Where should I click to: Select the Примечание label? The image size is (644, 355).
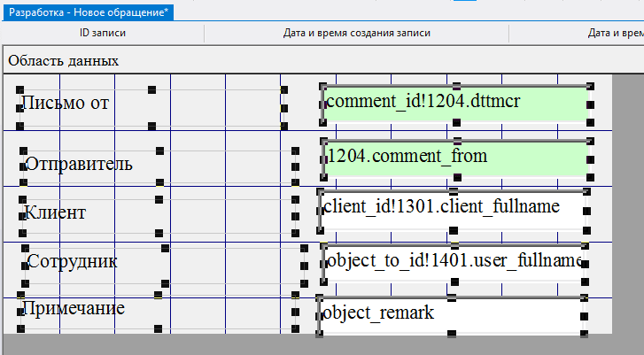(x=73, y=308)
